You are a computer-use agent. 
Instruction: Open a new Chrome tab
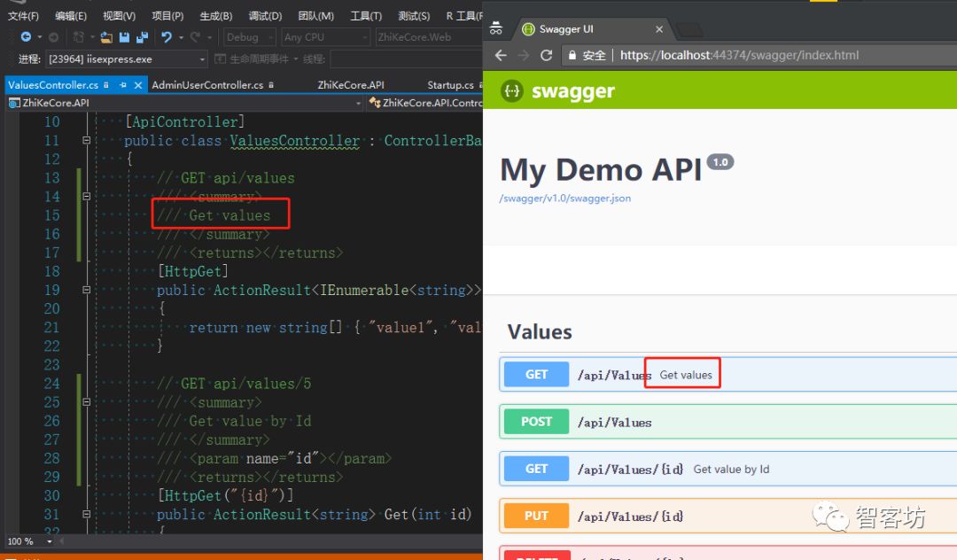coord(689,29)
